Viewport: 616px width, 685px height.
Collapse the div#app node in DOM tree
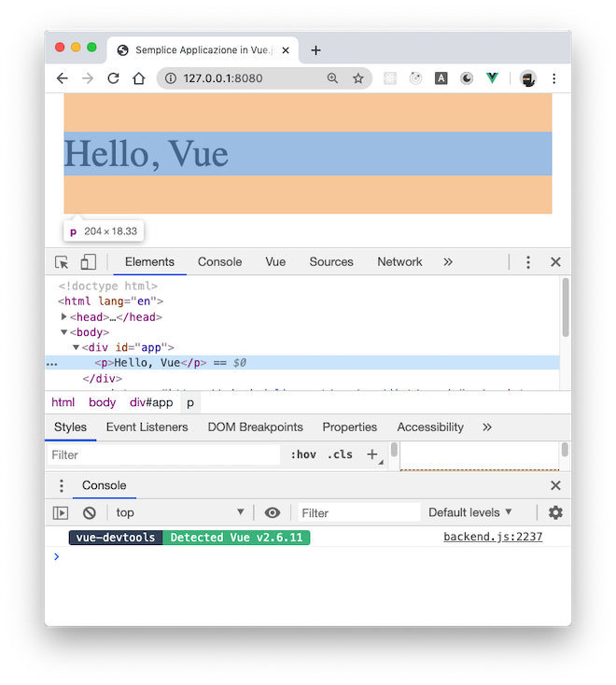click(76, 347)
